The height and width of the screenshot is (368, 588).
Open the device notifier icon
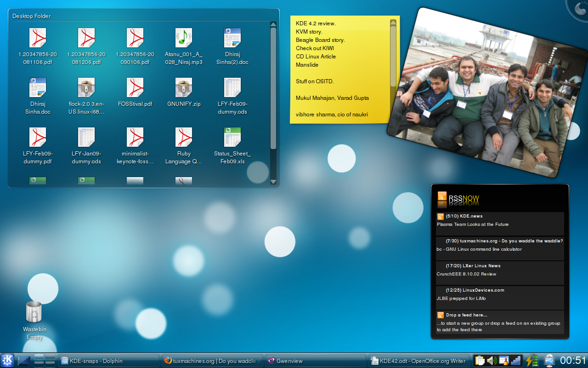pyautogui.click(x=549, y=361)
